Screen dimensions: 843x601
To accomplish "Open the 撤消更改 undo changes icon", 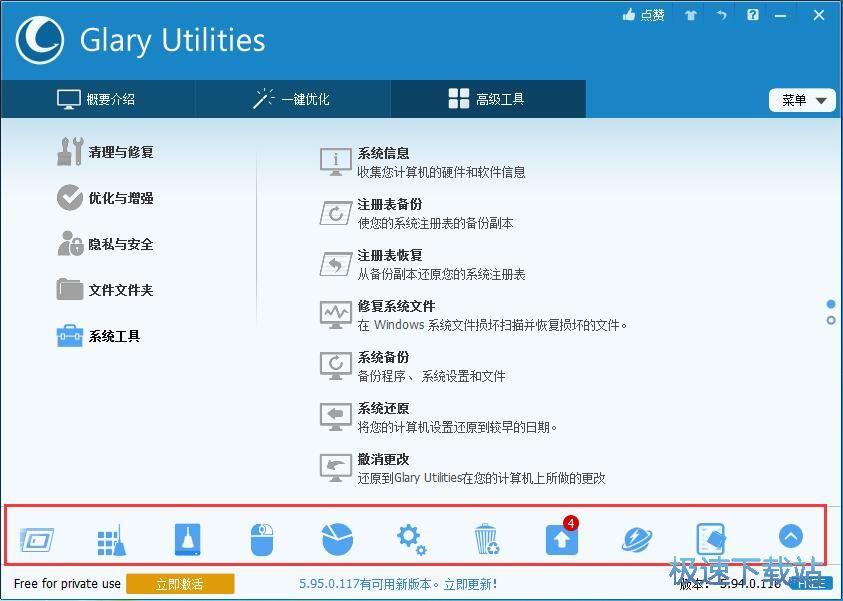I will pyautogui.click(x=335, y=468).
